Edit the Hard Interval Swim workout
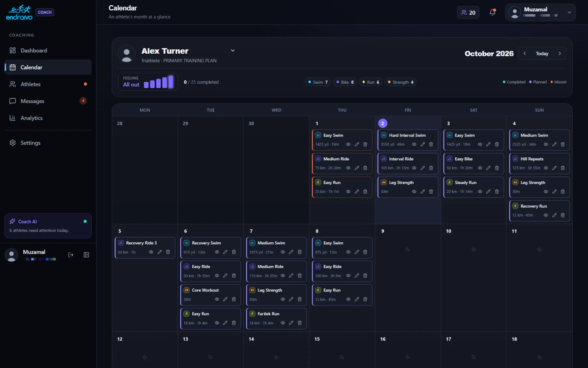 (423, 144)
